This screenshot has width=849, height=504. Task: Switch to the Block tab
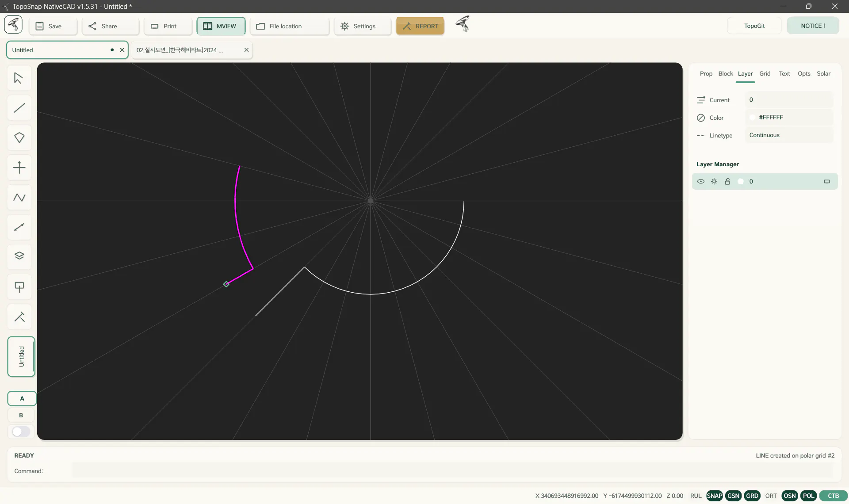pyautogui.click(x=726, y=74)
